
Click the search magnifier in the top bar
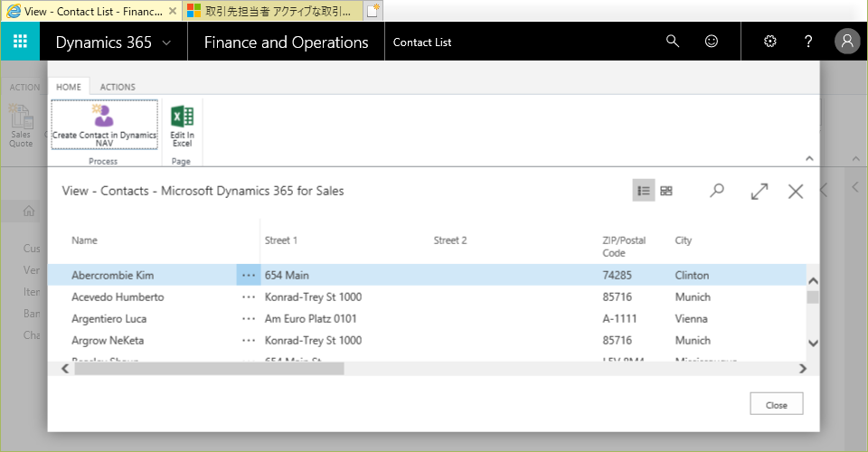point(672,41)
